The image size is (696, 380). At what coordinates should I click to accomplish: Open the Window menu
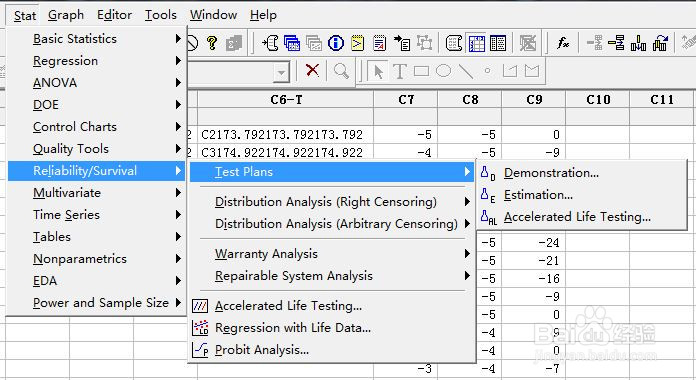coord(214,15)
